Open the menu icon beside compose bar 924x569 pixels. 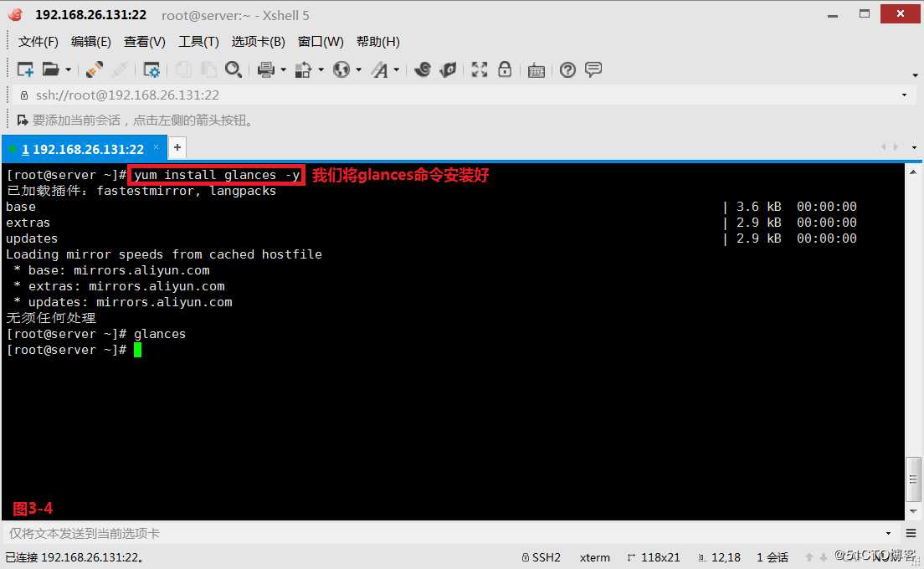[x=911, y=534]
